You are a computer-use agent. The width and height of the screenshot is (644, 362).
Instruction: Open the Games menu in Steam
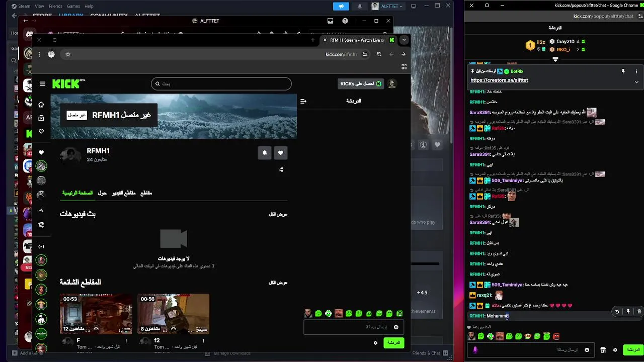[x=73, y=6]
